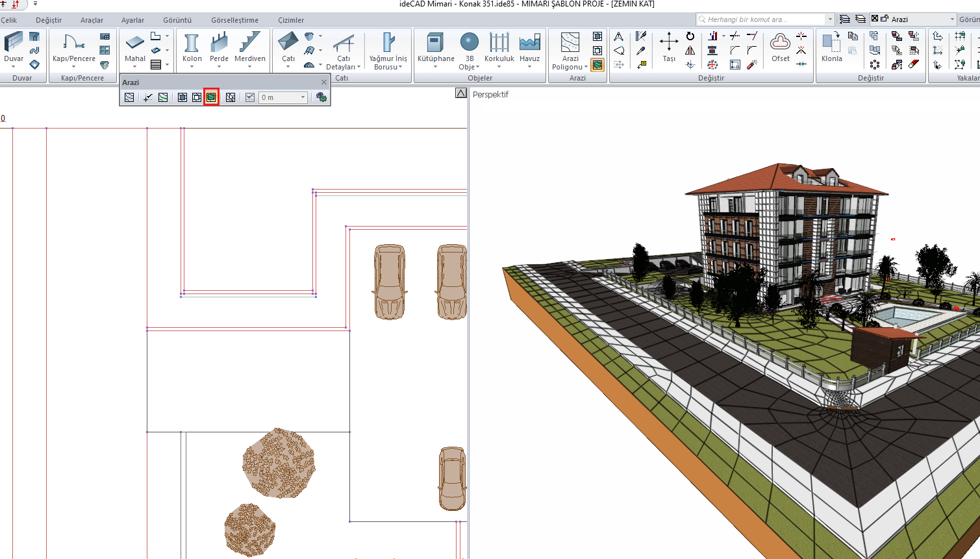Select the Duvar (wall) tool
The height and width of the screenshot is (559, 980).
pos(14,48)
